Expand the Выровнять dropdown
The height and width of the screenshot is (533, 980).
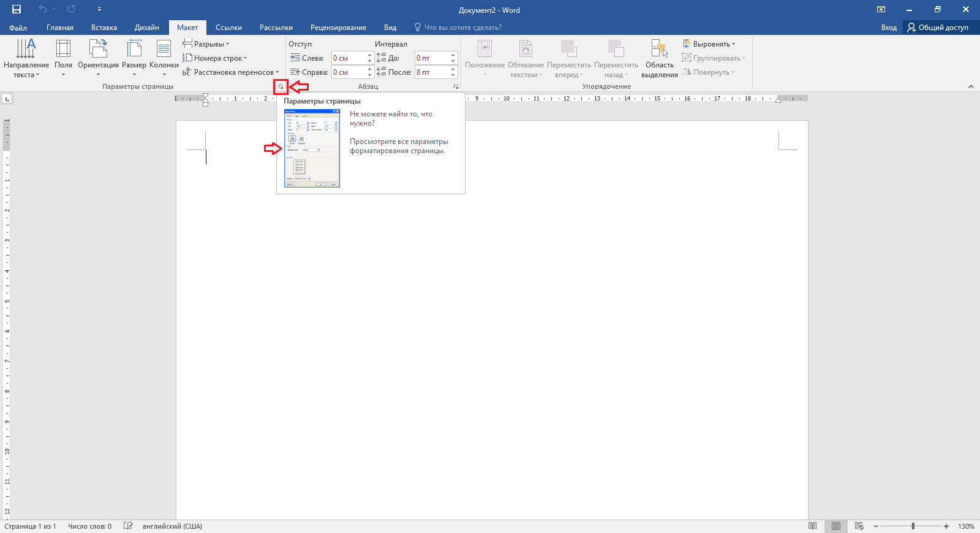pyautogui.click(x=709, y=44)
